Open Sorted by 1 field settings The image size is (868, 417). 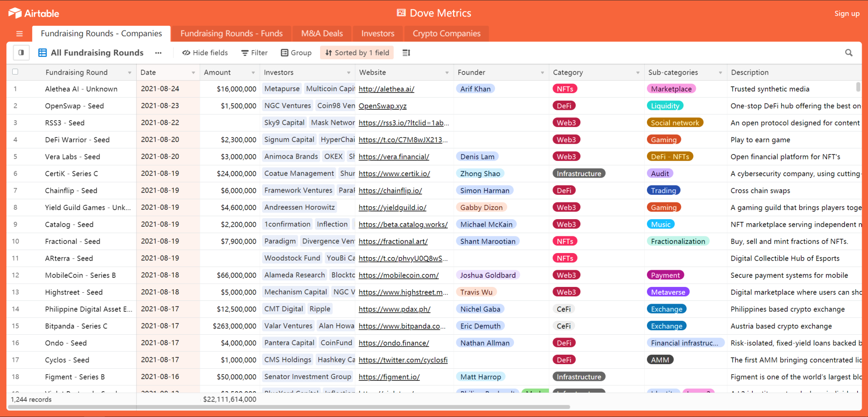pos(357,53)
